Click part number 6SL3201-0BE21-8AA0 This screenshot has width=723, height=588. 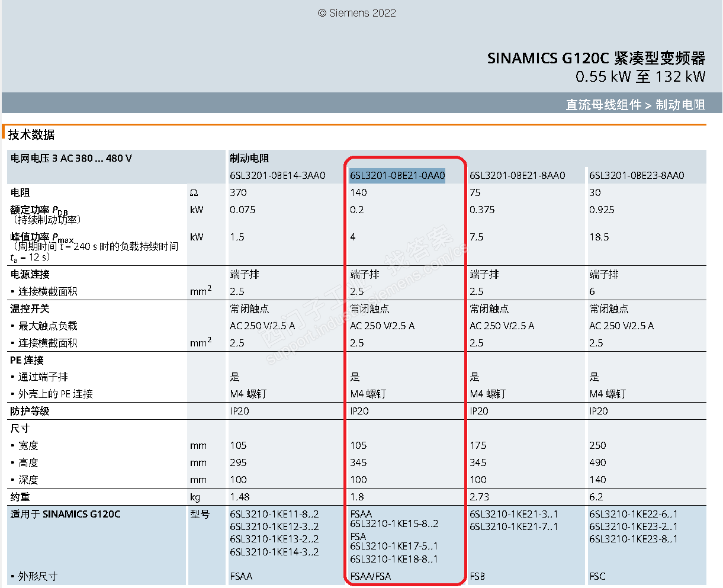point(518,175)
